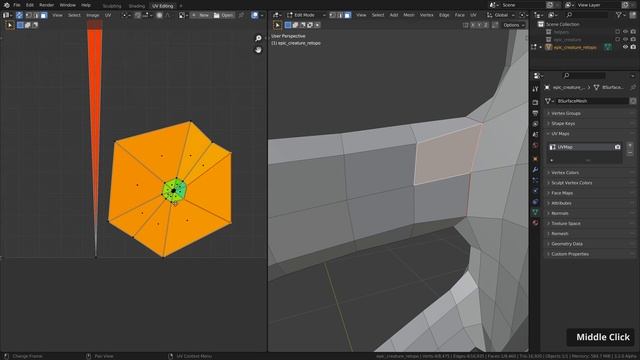Toggle Z mirror button in the 3D viewport
This screenshot has height=360, width=640.
pos(486,25)
